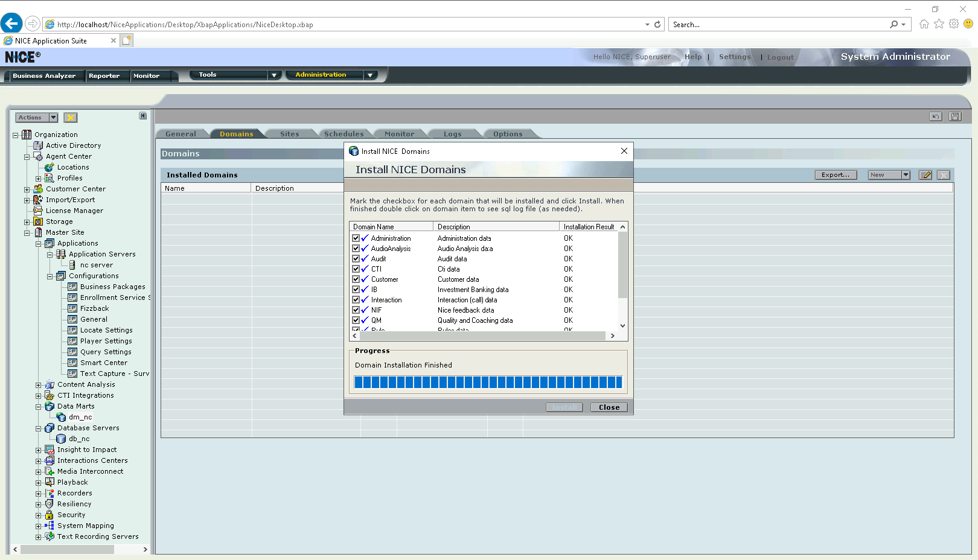Open the Business Analyzer menu
Viewport: 978px width, 560px height.
pos(44,76)
